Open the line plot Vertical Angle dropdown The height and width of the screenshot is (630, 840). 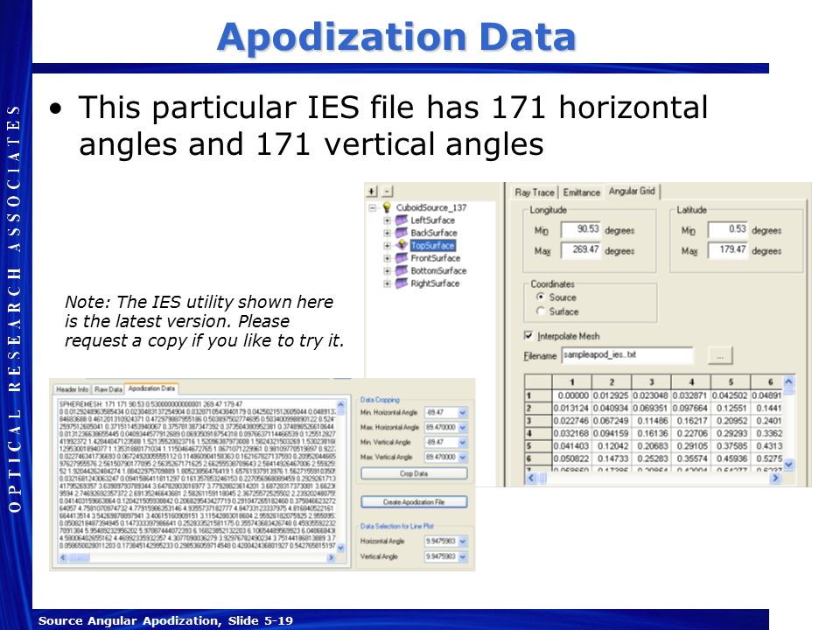tap(462, 557)
